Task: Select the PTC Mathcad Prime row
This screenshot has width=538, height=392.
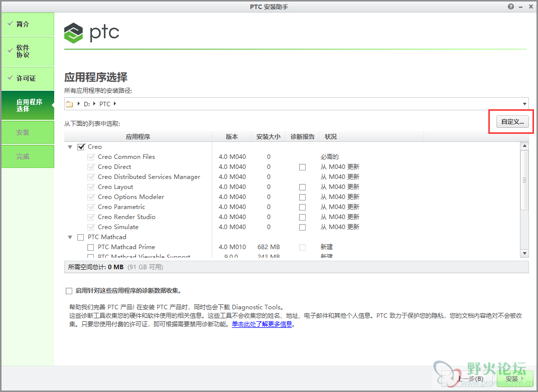Action: [x=292, y=247]
